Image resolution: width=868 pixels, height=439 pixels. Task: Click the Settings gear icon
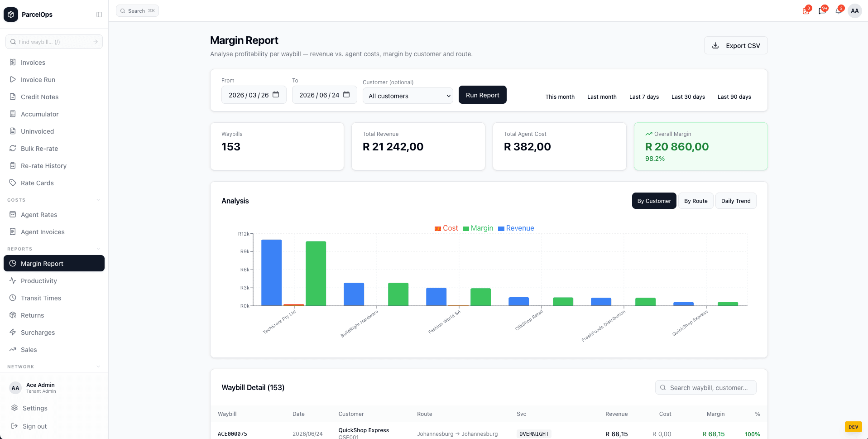14,408
